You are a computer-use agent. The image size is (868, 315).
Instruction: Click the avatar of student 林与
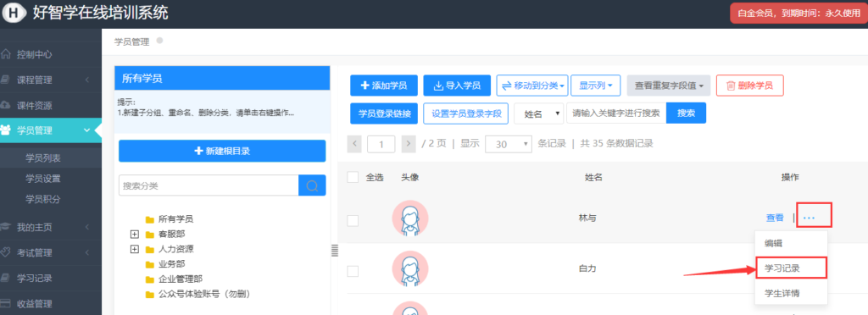(x=410, y=218)
